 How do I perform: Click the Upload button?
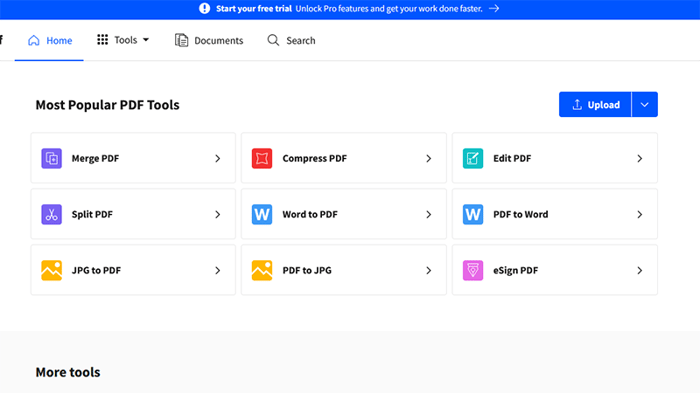596,105
